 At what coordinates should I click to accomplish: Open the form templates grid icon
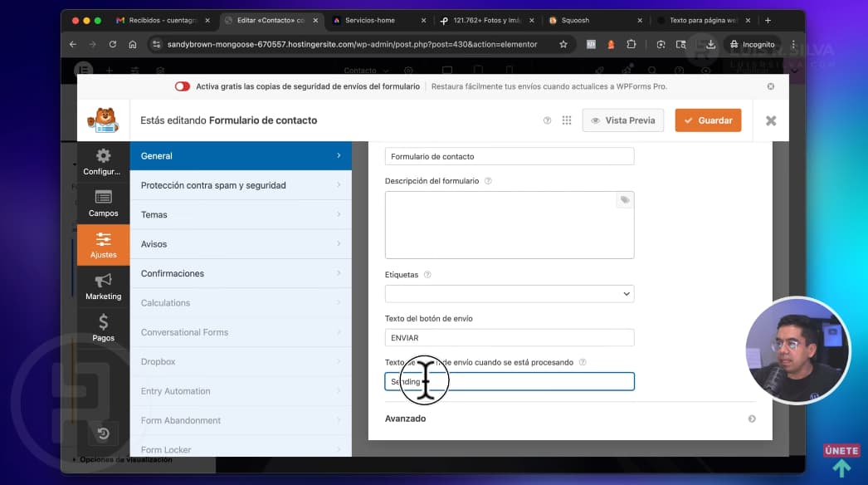566,120
